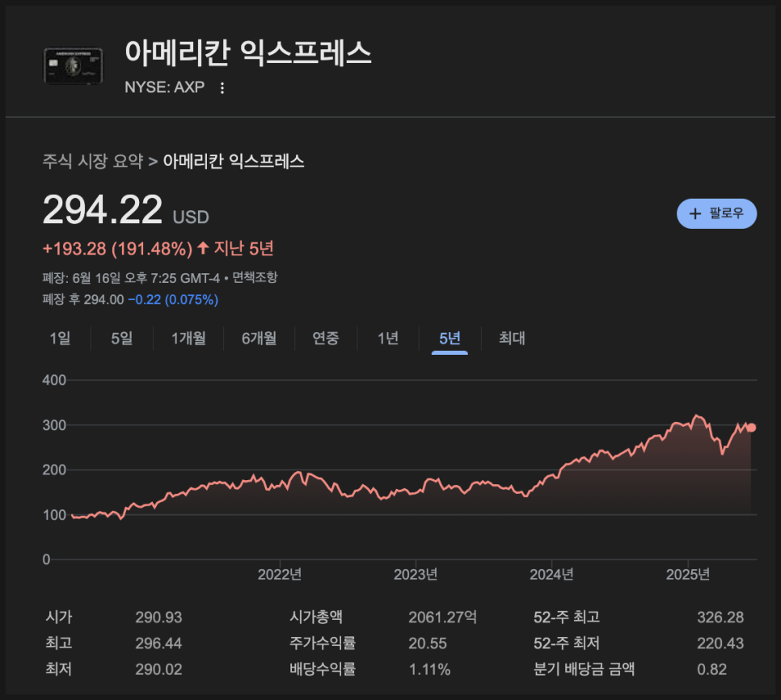Click the 분기 배당금 금액 value 0.82
The width and height of the screenshot is (781, 700).
click(711, 669)
